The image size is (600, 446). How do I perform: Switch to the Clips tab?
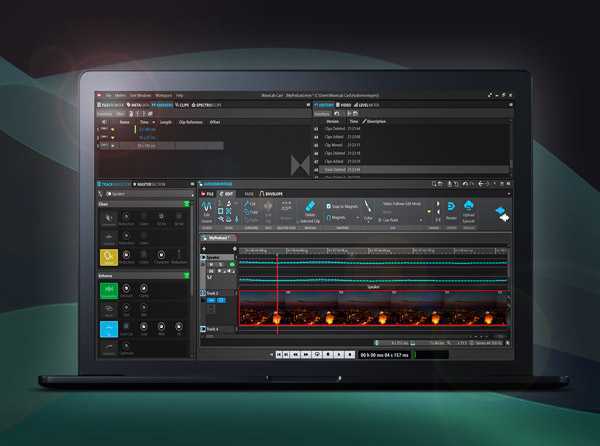(182, 105)
